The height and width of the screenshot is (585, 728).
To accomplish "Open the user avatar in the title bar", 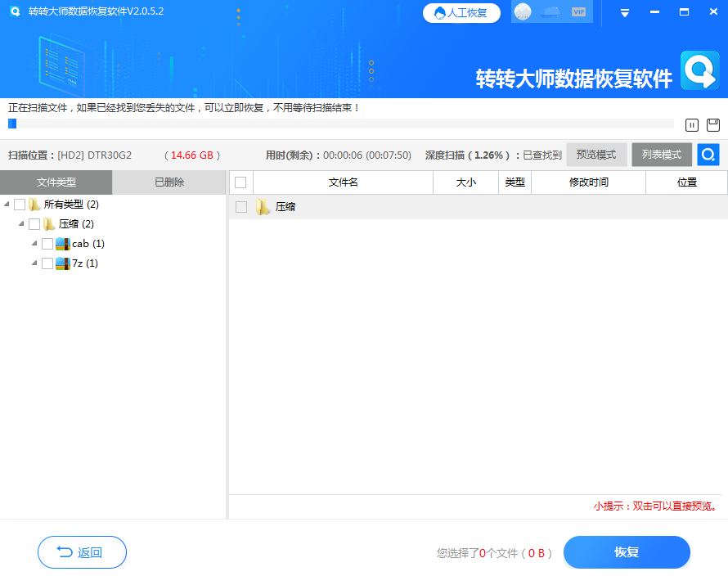I will pyautogui.click(x=522, y=12).
